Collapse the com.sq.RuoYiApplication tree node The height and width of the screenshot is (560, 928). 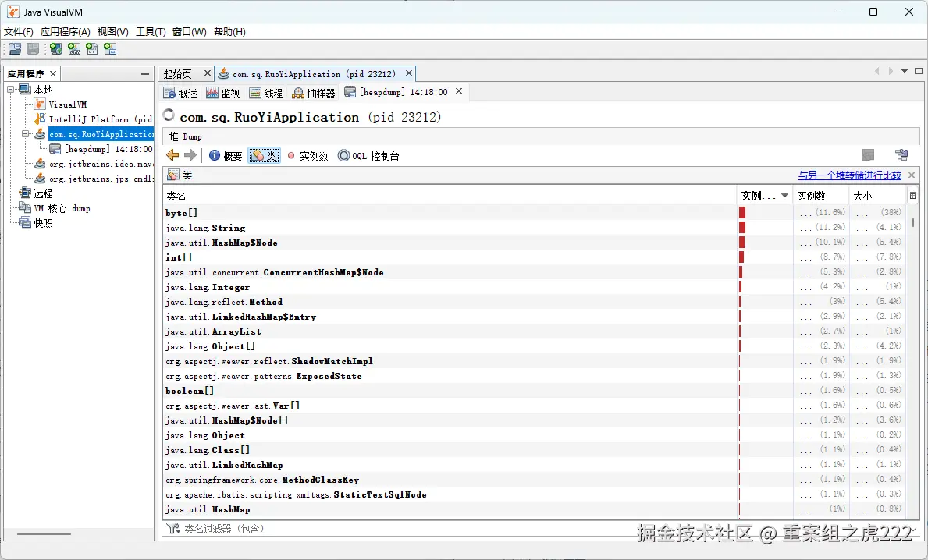click(26, 134)
